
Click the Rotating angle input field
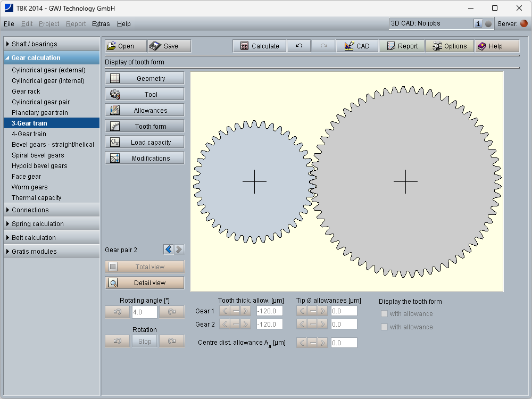pyautogui.click(x=144, y=312)
